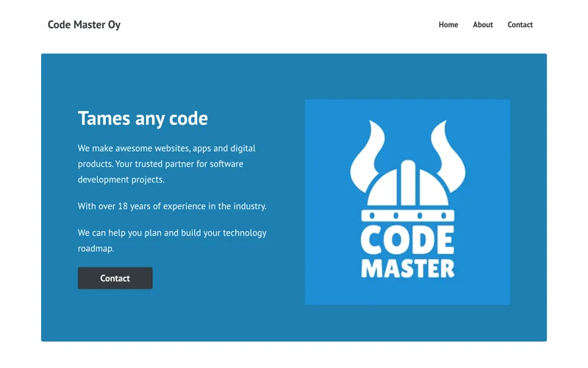Select the "Tames any code" heading
The image size is (588, 368).
(x=143, y=118)
